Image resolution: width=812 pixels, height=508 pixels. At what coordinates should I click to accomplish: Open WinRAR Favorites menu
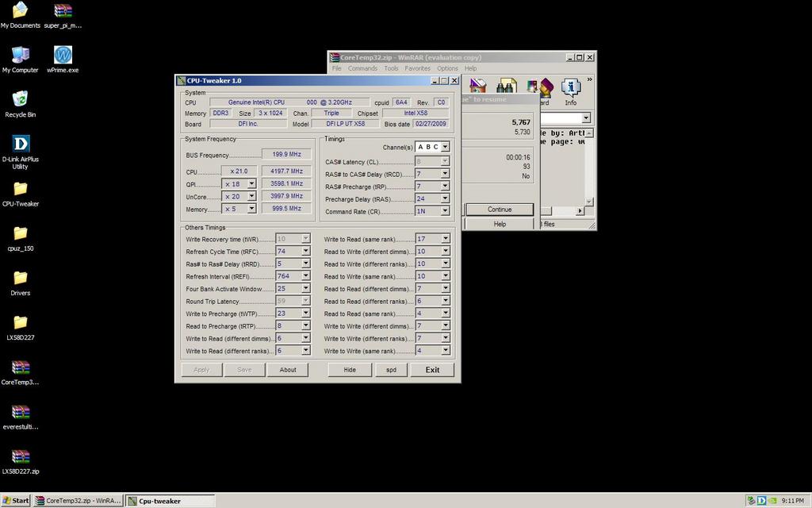point(417,68)
